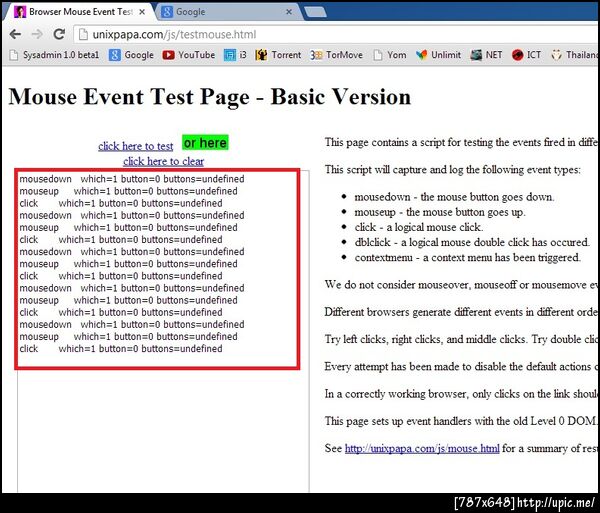Viewport: 600px width, 513px height.
Task: Click the Mouse Event Test Page heading
Action: [x=210, y=96]
